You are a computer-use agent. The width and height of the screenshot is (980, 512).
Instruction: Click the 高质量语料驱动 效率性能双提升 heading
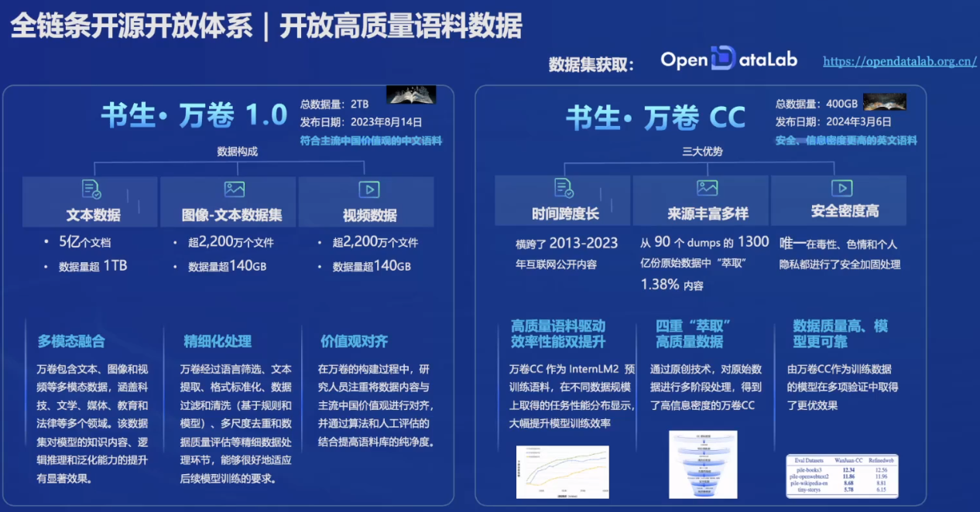557,333
